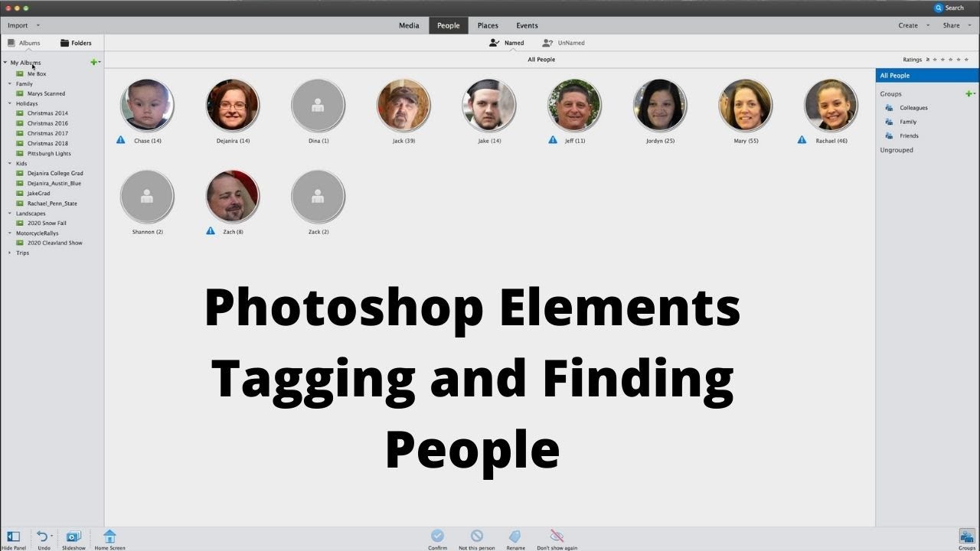Open the Share dropdown
This screenshot has height=551, width=980.
point(957,25)
